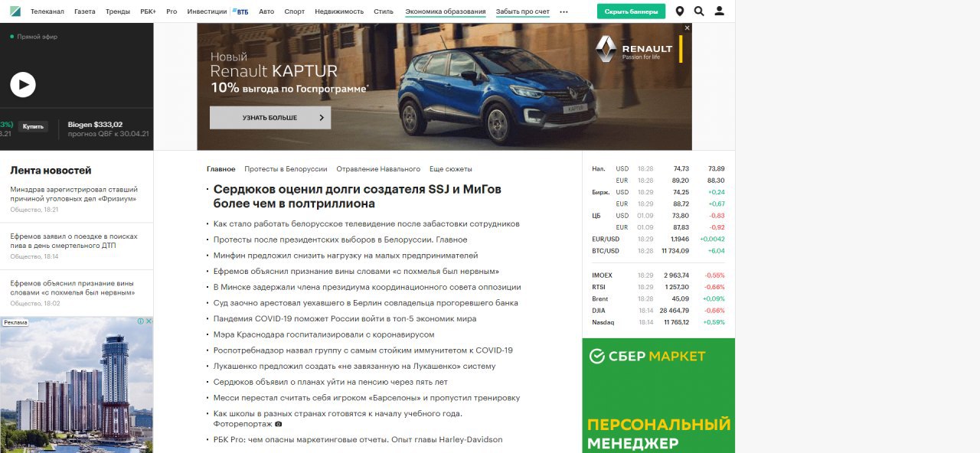
Task: Open the СберМаркет advertisement banner
Action: coord(658,396)
